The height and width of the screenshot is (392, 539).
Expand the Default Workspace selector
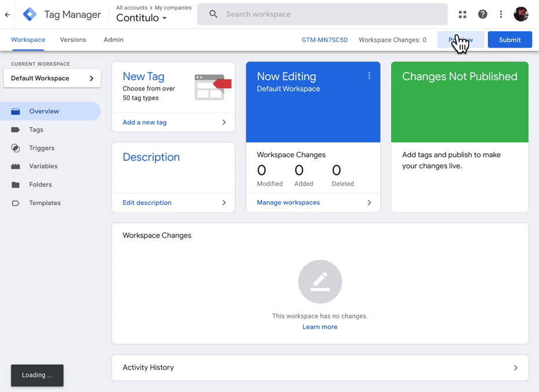pyautogui.click(x=52, y=78)
